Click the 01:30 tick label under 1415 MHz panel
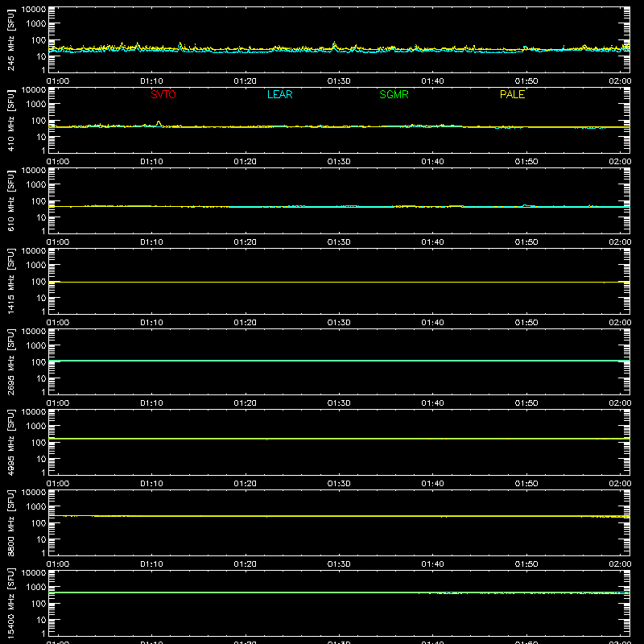Screen dimensions: 644x644 pyautogui.click(x=339, y=323)
